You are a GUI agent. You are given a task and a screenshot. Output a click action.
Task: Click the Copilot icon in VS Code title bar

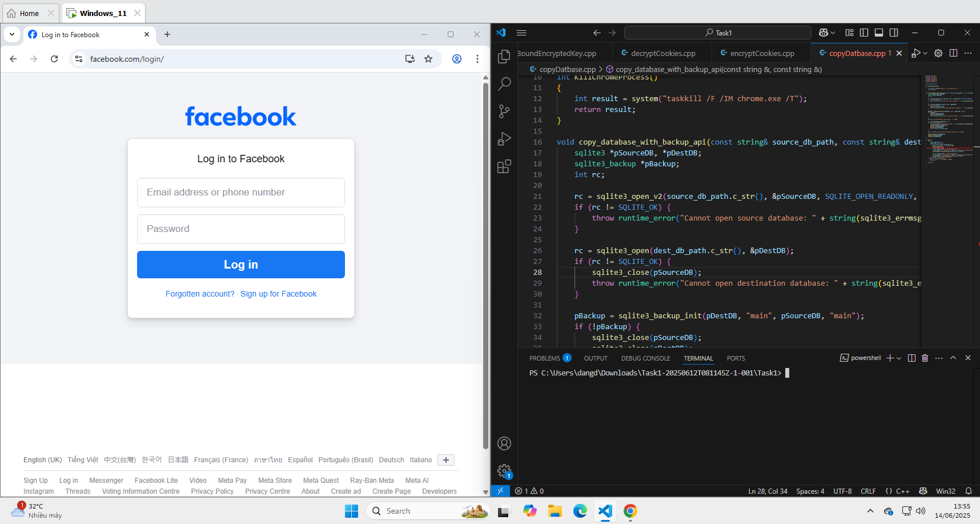point(824,33)
